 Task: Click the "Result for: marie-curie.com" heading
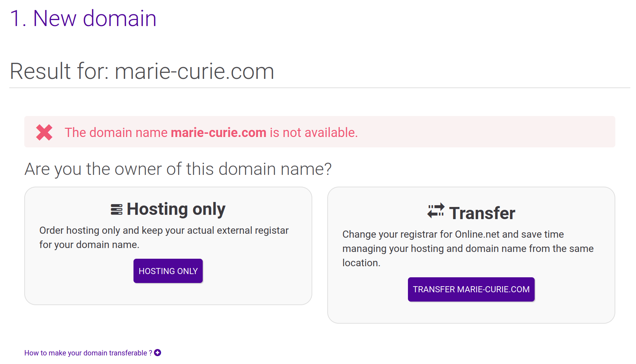(142, 71)
